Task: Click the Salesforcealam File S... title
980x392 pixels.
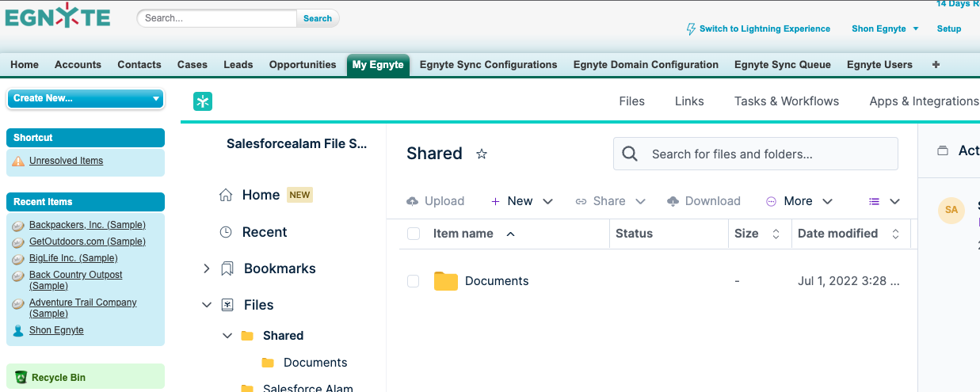Action: 297,143
